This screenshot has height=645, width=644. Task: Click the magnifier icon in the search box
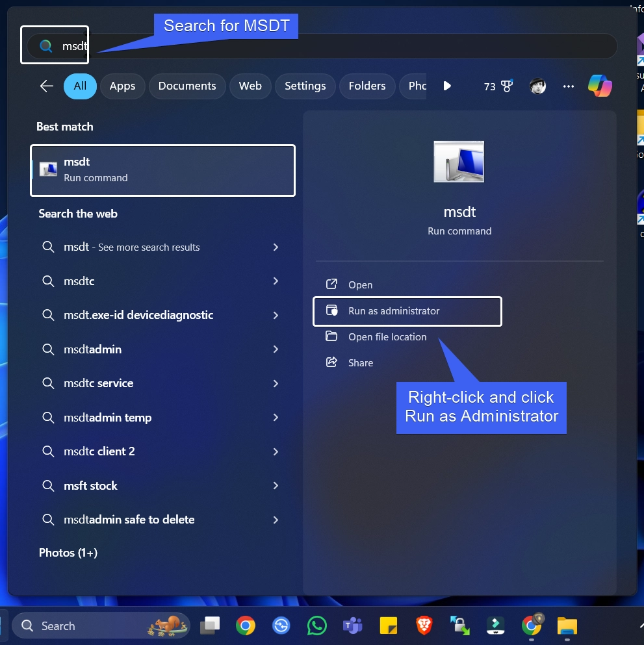[x=45, y=45]
